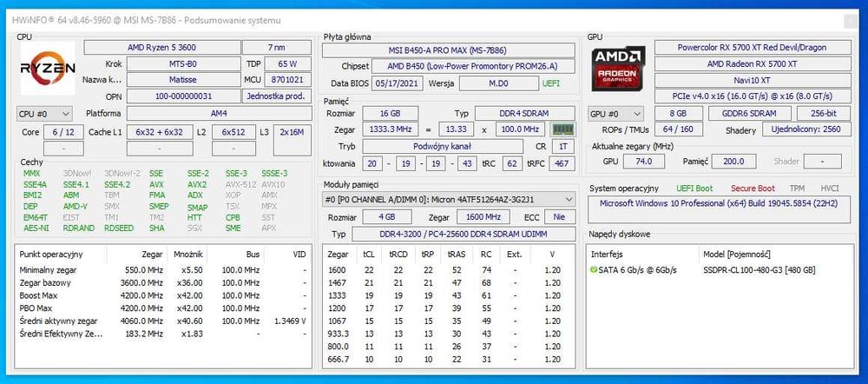Click the AM4 platform field

click(220, 114)
